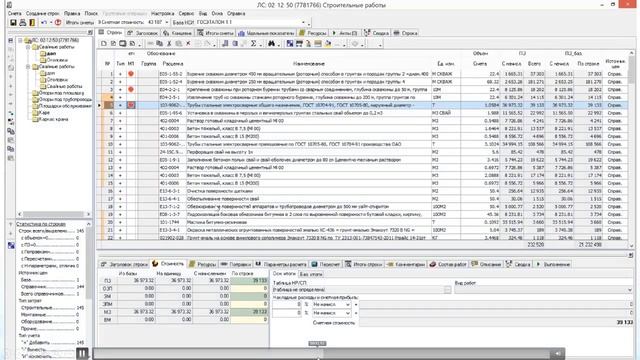
Task: Select row 7 Раствор готовый кладочный
Action: [x=364, y=121]
